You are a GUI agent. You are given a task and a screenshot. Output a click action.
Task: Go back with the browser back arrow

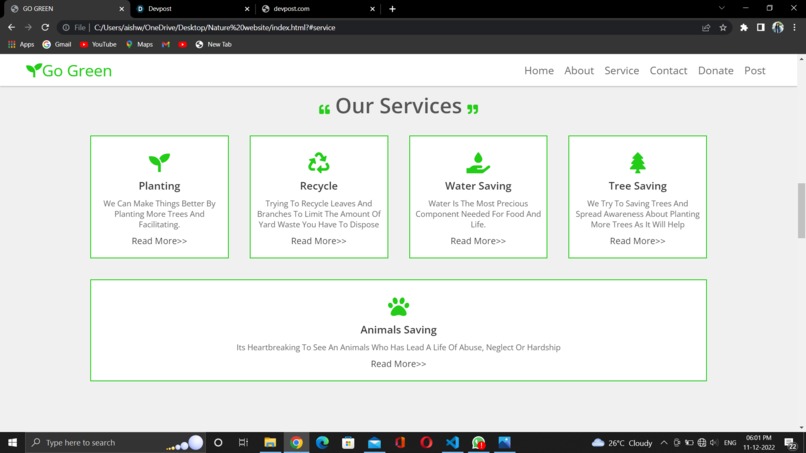pos(11,27)
